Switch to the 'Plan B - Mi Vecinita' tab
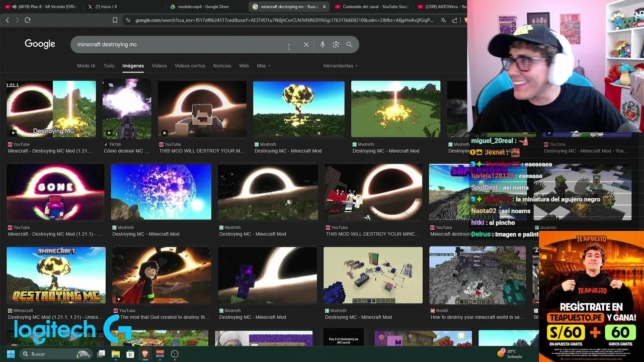This screenshot has height=362, width=644. pyautogui.click(x=43, y=7)
